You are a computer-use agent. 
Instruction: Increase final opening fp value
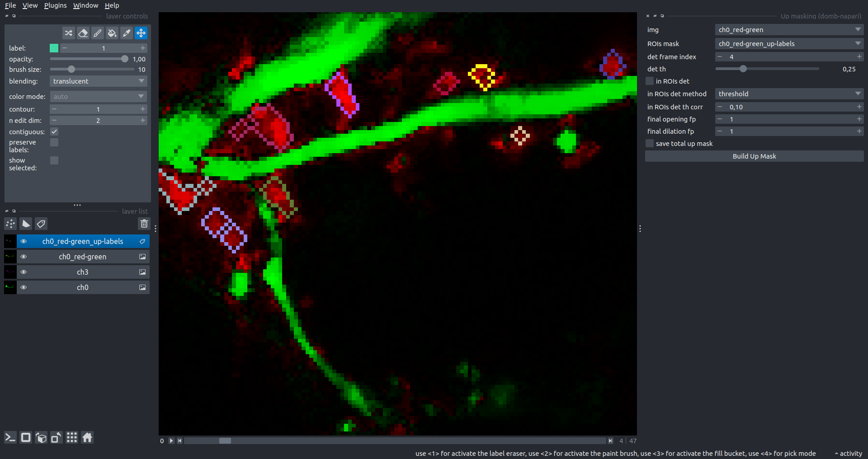tap(859, 119)
